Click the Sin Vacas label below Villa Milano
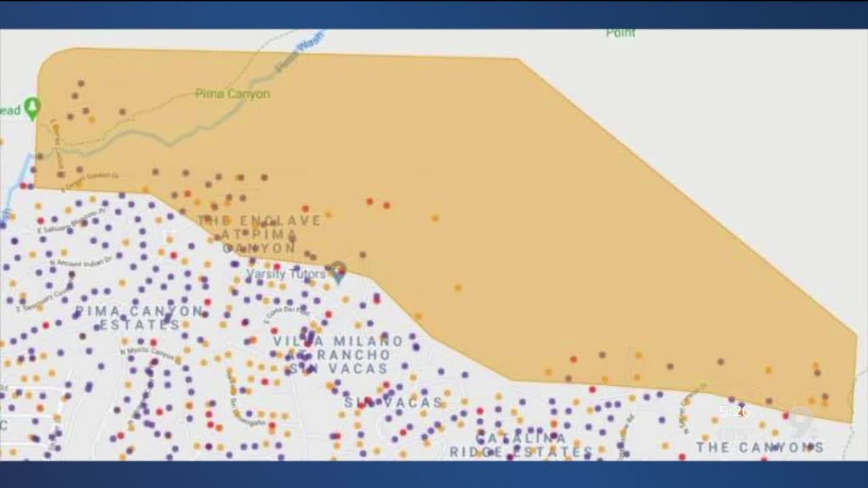 393,403
